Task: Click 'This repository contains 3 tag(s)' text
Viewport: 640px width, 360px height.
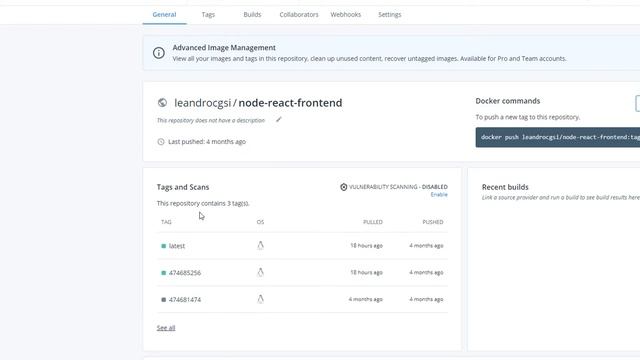Action: 203,203
